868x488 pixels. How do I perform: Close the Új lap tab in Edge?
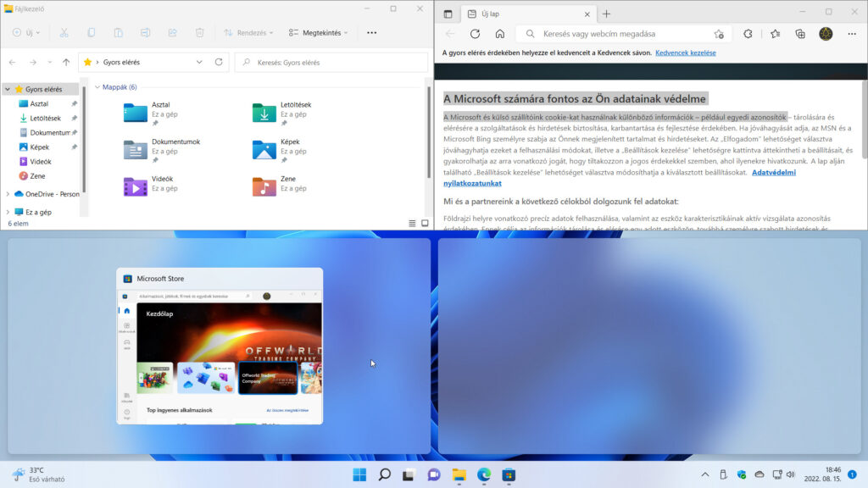pos(587,14)
